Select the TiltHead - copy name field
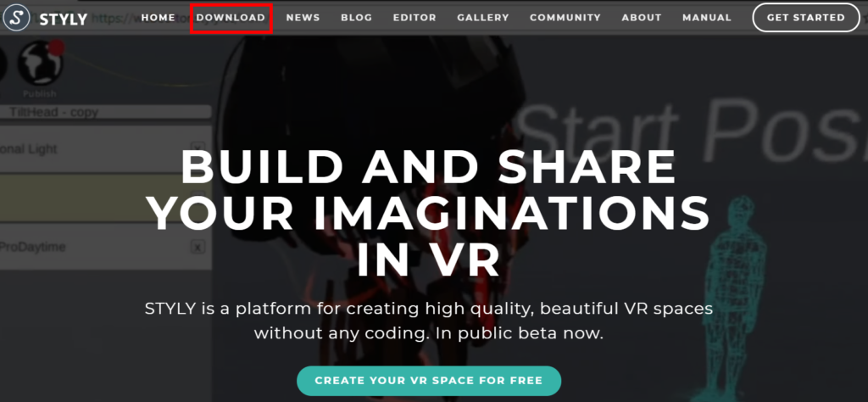Image resolution: width=868 pixels, height=402 pixels. coord(105,112)
